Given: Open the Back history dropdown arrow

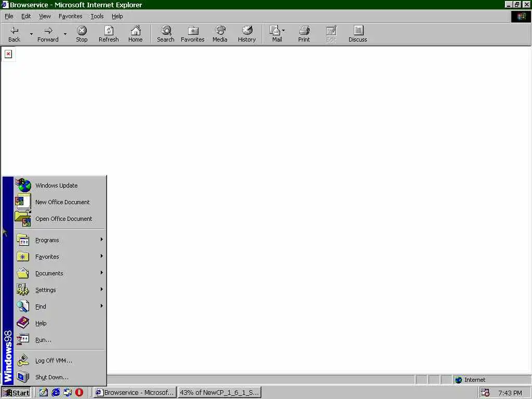Looking at the screenshot, I should pyautogui.click(x=31, y=34).
